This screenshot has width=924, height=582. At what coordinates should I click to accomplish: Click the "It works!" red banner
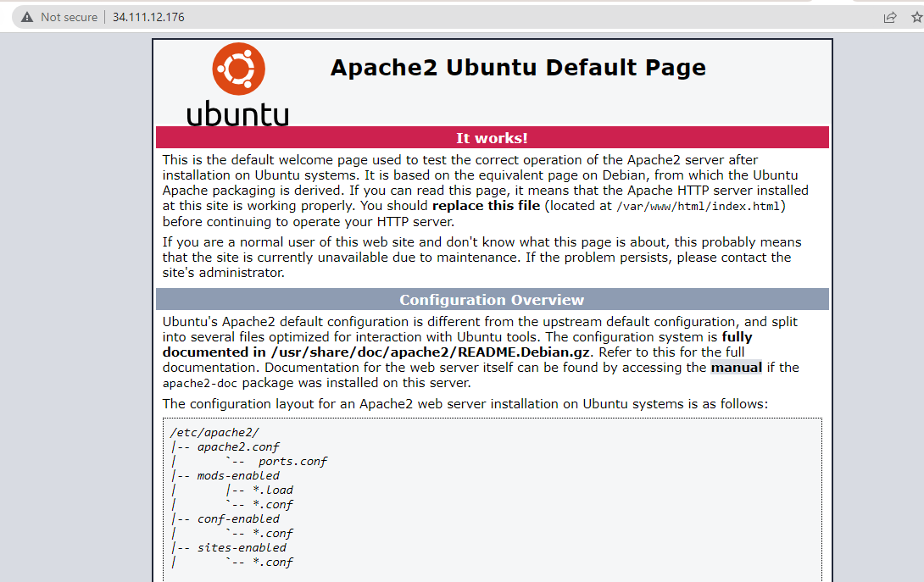point(492,137)
